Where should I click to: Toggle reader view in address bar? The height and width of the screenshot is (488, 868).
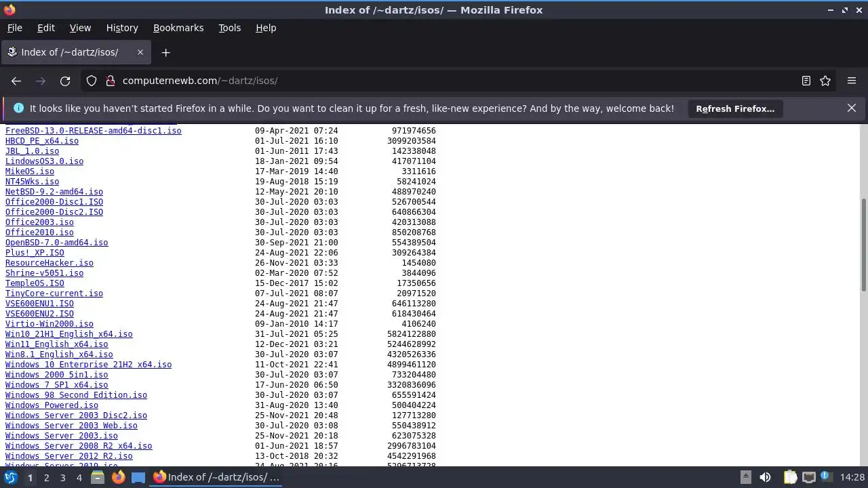pyautogui.click(x=806, y=81)
